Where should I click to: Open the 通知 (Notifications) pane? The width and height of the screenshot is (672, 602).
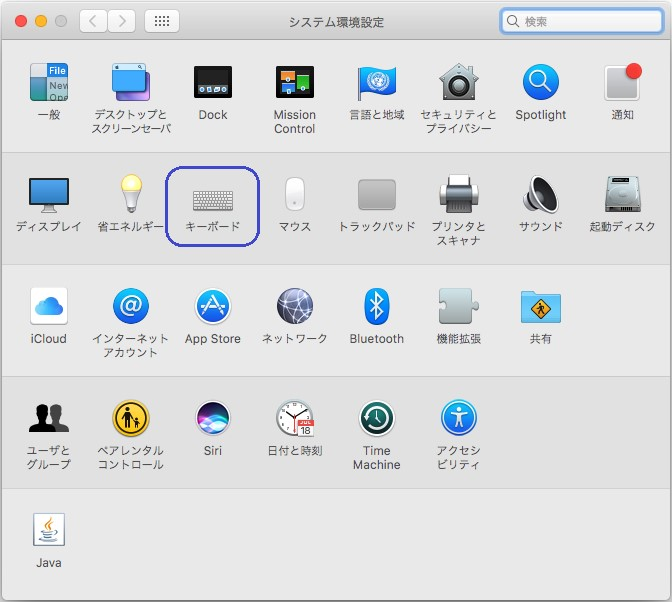tap(622, 83)
